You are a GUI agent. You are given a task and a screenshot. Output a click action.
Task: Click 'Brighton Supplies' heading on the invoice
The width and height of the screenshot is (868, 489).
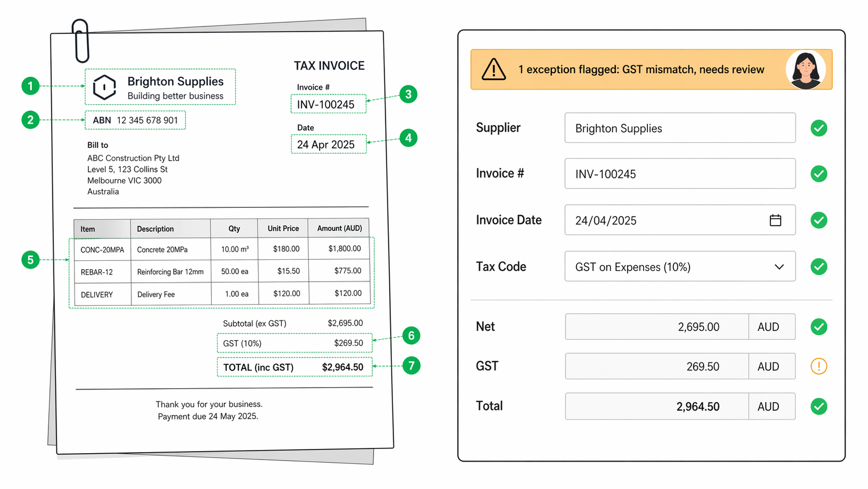175,82
